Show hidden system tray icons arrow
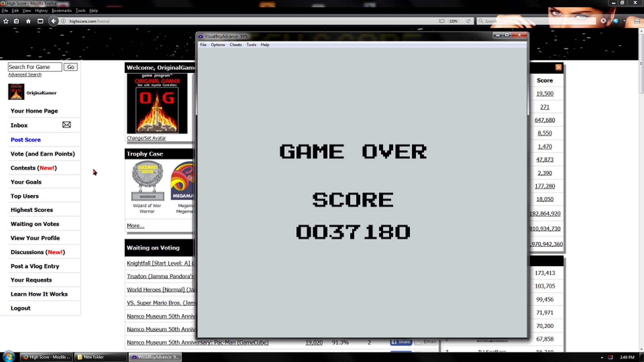 pos(602,357)
